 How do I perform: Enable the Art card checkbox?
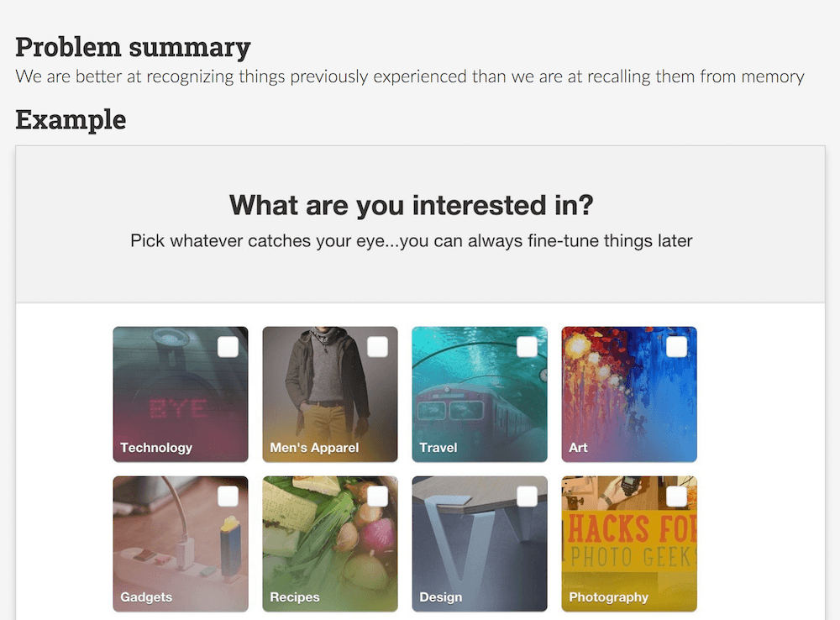(676, 347)
